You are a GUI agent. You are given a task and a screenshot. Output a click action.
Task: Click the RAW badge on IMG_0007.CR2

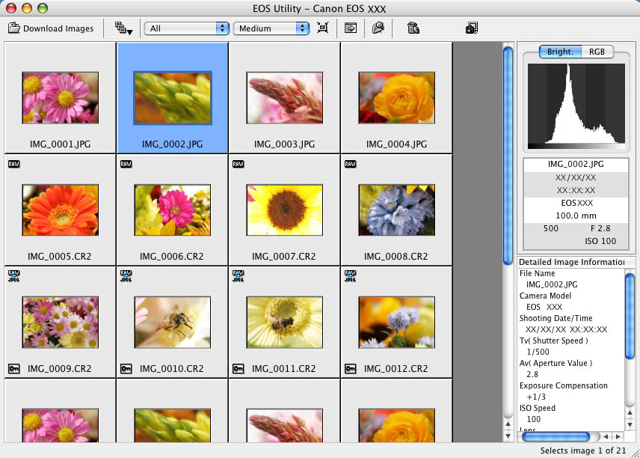tap(238, 164)
